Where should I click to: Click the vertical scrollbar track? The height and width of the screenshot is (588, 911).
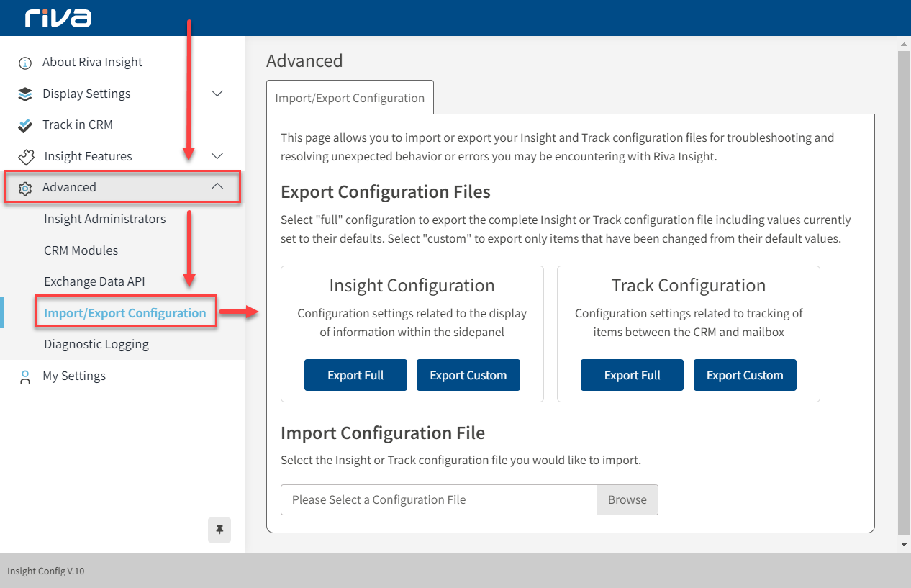905,295
